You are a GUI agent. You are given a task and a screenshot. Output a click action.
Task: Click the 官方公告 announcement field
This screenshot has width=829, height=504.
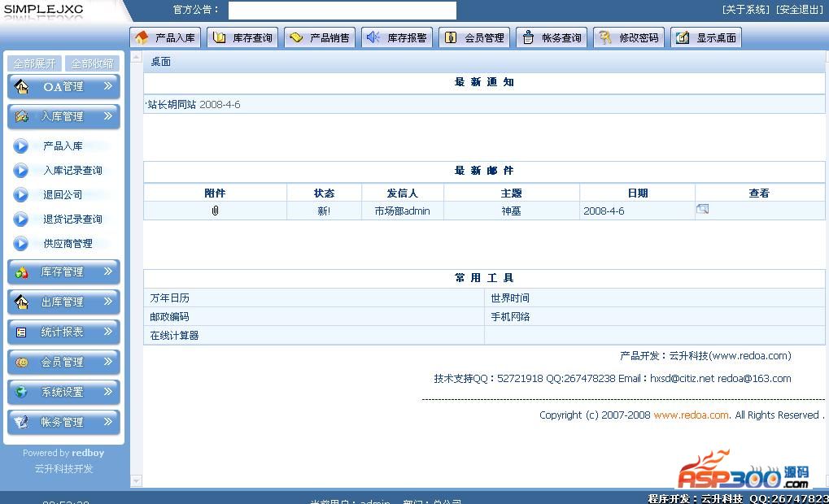click(x=342, y=10)
